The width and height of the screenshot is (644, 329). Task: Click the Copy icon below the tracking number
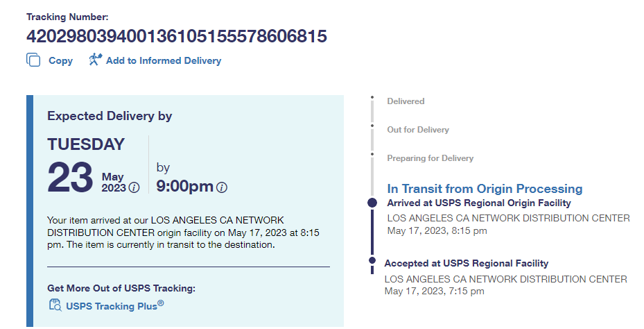point(33,60)
